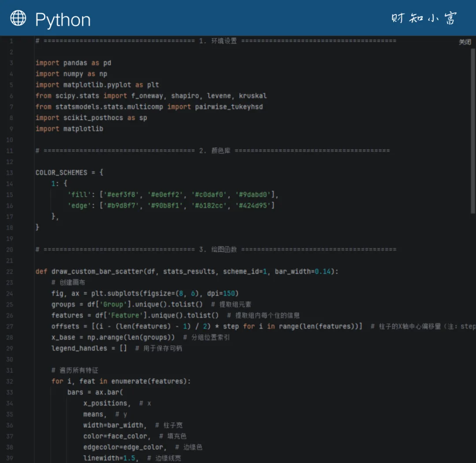This screenshot has width=476, height=463.
Task: Click 'color=face_color,' argument
Action: 117,436
